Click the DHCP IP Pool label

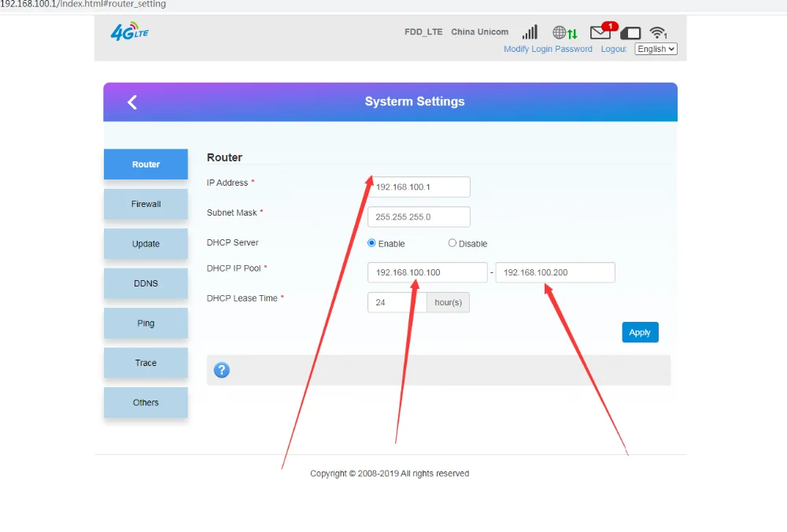click(234, 268)
